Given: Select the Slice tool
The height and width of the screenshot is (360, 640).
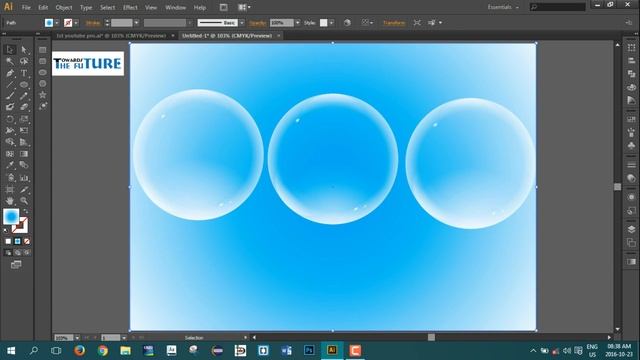Looking at the screenshot, I should click(x=24, y=190).
